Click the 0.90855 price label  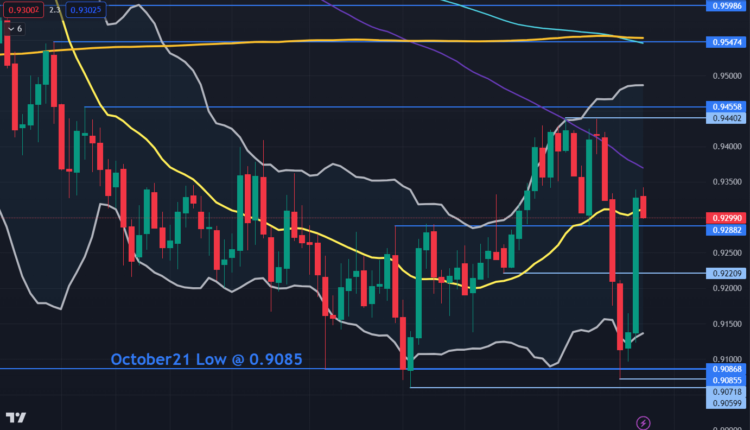click(725, 380)
